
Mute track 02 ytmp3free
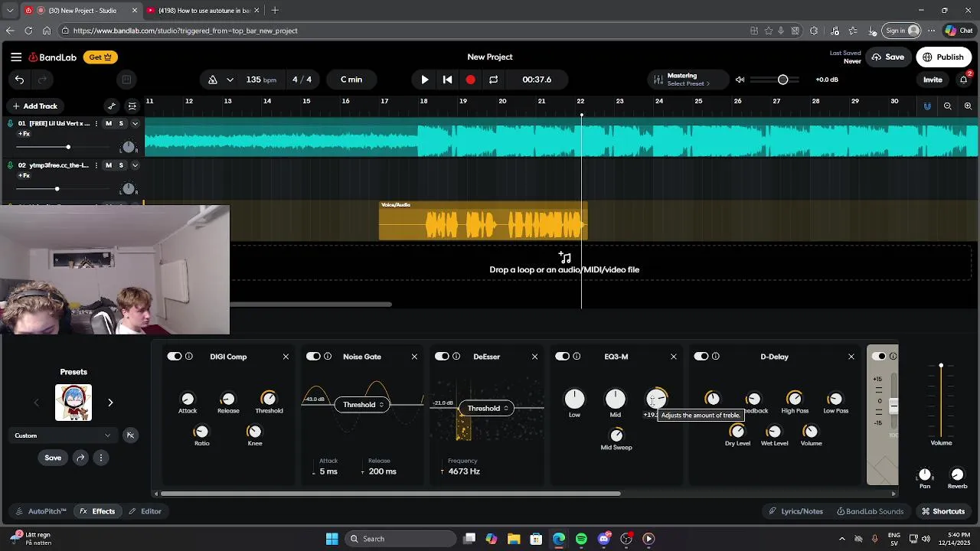click(x=109, y=165)
